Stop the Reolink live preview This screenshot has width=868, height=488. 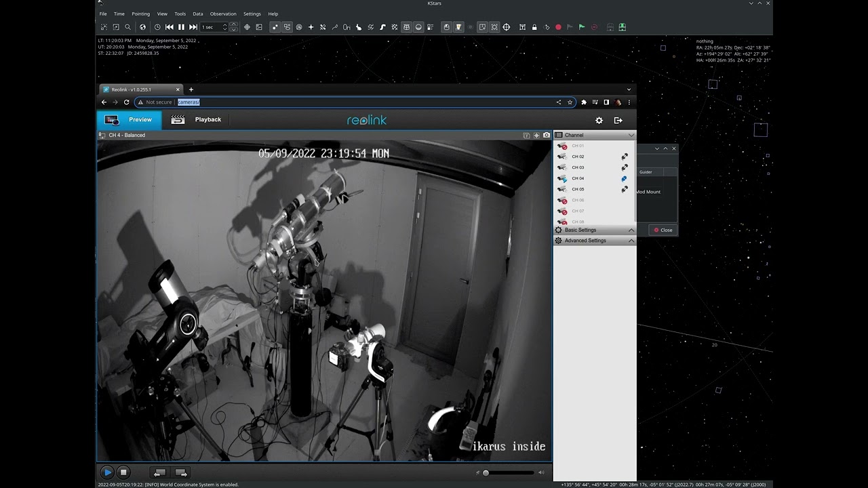point(123,472)
